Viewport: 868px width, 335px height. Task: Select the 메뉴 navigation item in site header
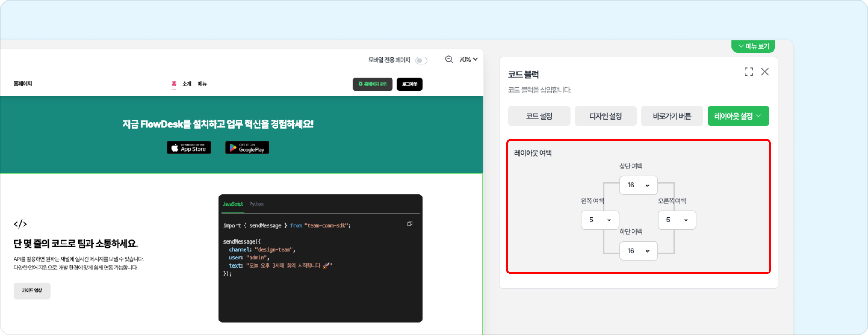(202, 84)
